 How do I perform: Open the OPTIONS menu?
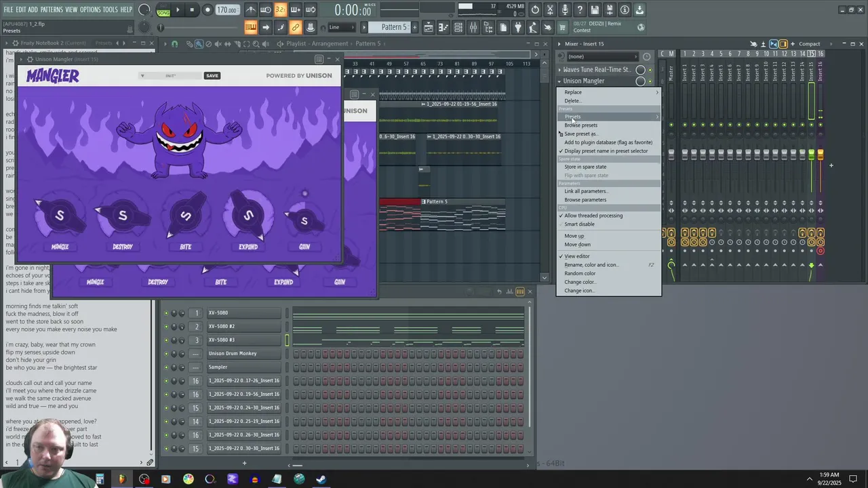coord(90,9)
